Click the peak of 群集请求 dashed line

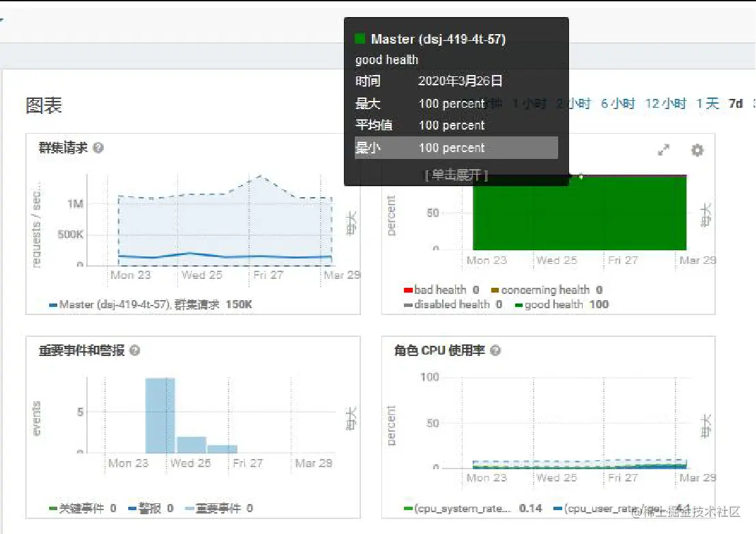(261, 177)
